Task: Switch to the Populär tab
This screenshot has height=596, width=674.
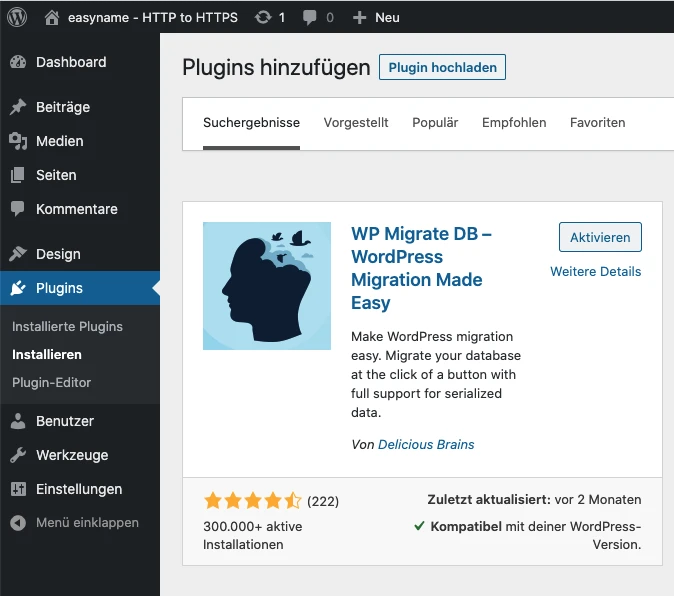Action: [435, 123]
